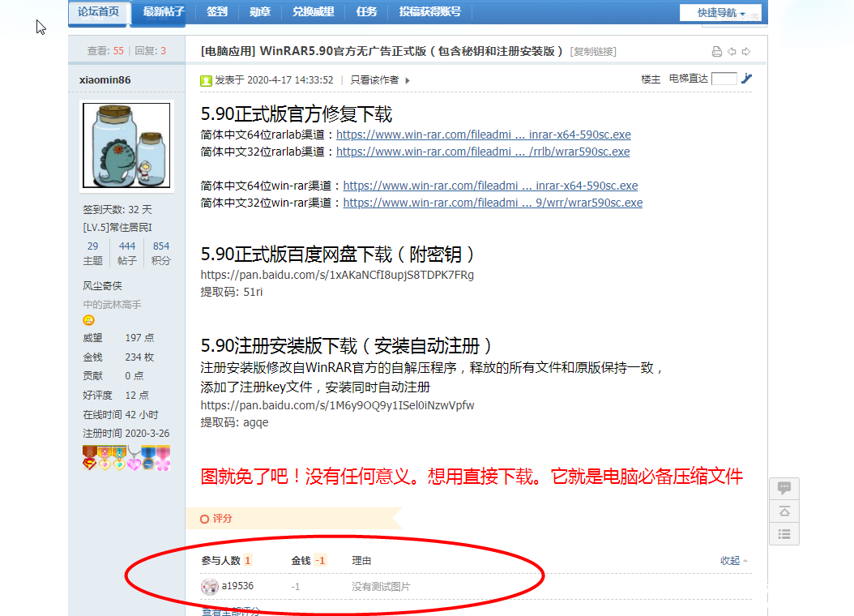Click the 注册时间 2020-3-26 text

(x=126, y=434)
